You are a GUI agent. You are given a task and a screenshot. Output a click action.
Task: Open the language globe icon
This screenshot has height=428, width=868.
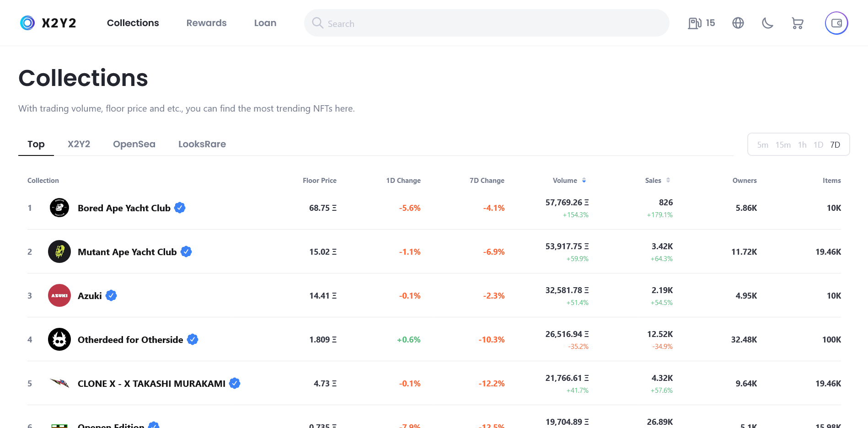click(738, 23)
